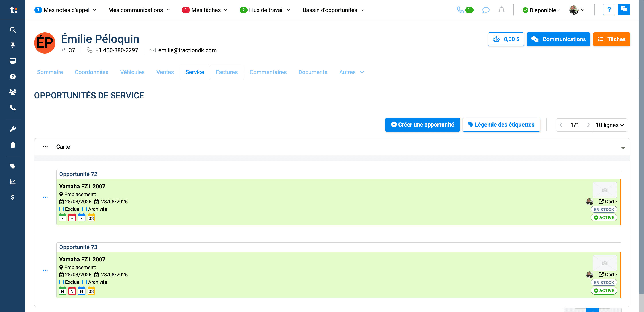Switch to the Véhicules tab

pyautogui.click(x=132, y=72)
